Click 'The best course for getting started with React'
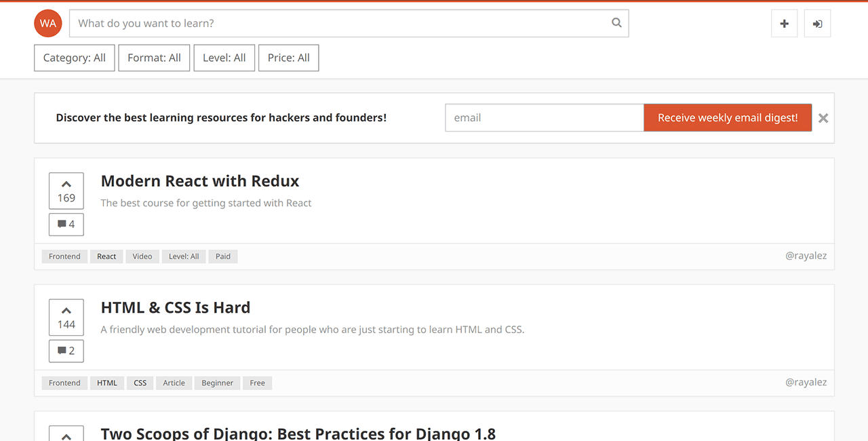The height and width of the screenshot is (441, 868). point(206,203)
